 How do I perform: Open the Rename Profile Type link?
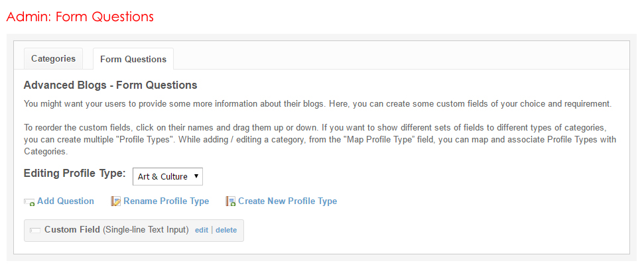click(166, 201)
